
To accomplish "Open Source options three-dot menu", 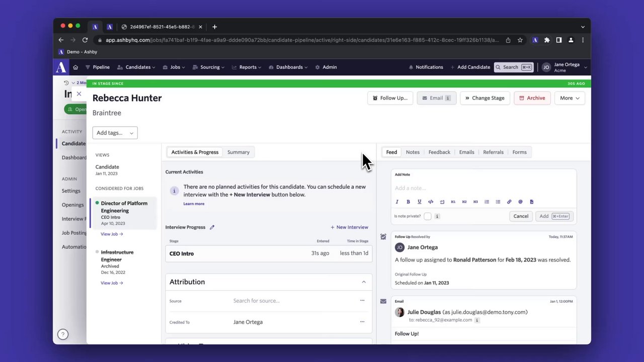I will 362,301.
